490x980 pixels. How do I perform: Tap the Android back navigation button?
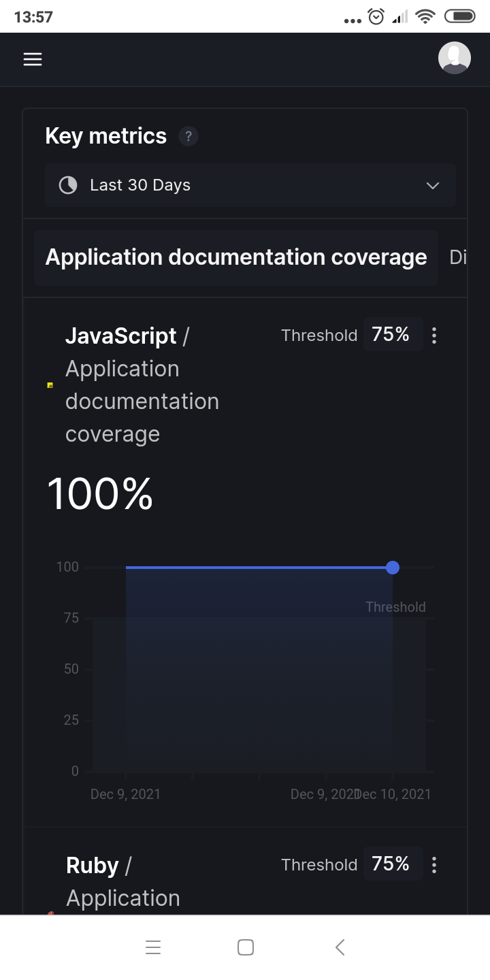[x=340, y=947]
